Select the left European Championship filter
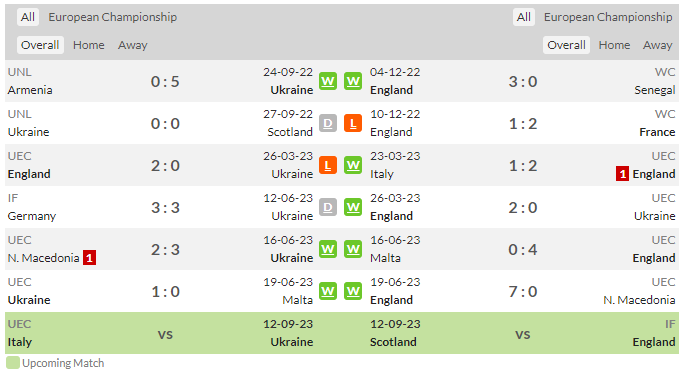 (x=113, y=17)
